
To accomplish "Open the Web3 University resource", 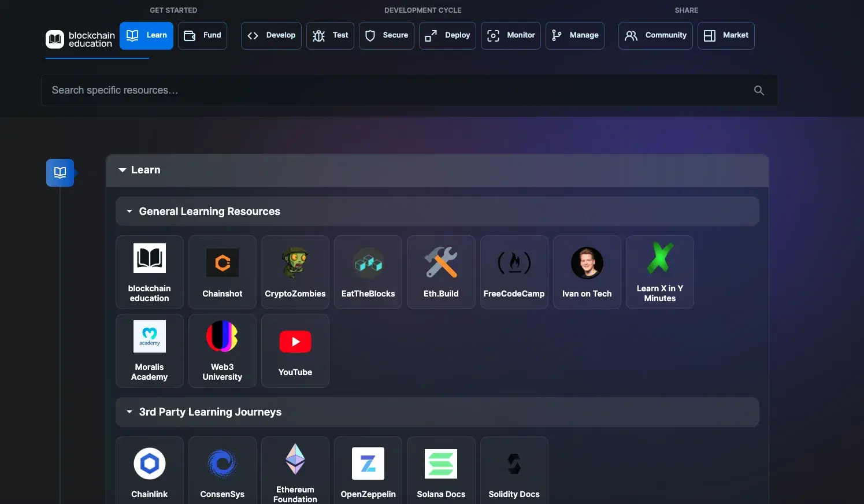I will point(223,351).
